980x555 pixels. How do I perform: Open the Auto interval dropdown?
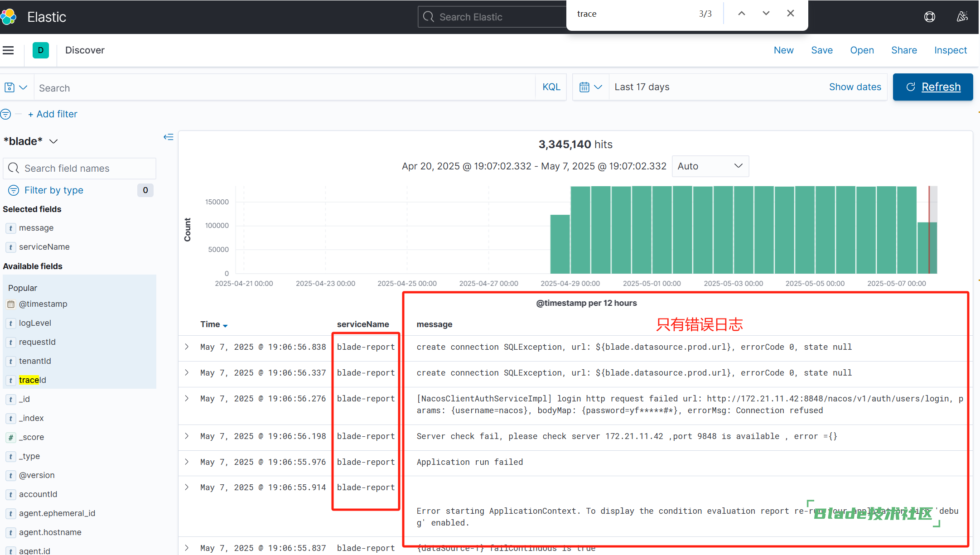[x=710, y=166]
